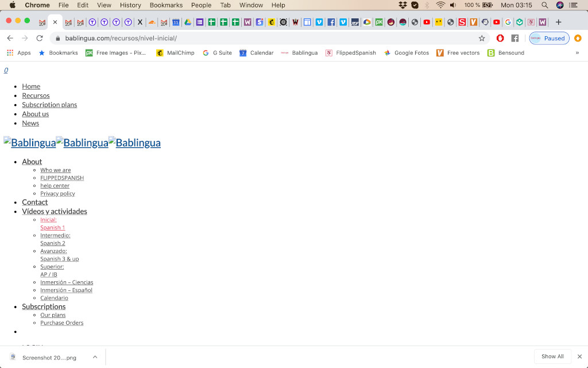
Task: Switch to the Google Drive tab
Action: coord(188,22)
